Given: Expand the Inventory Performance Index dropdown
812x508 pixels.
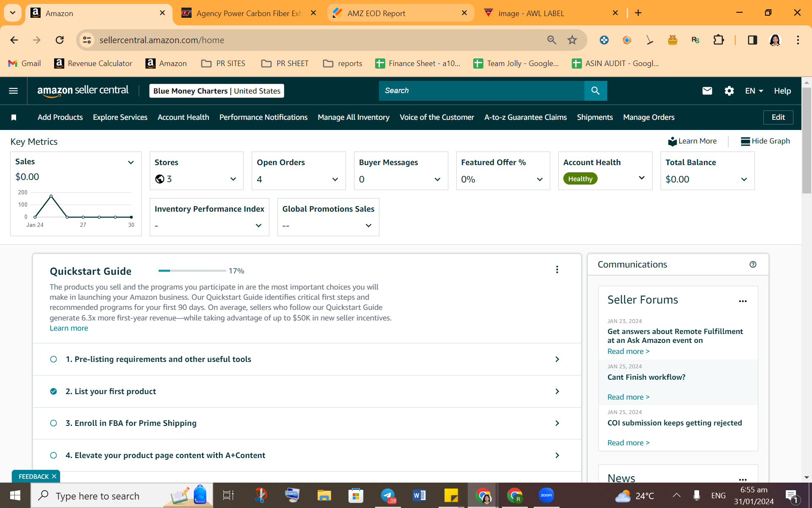Looking at the screenshot, I should tap(258, 226).
